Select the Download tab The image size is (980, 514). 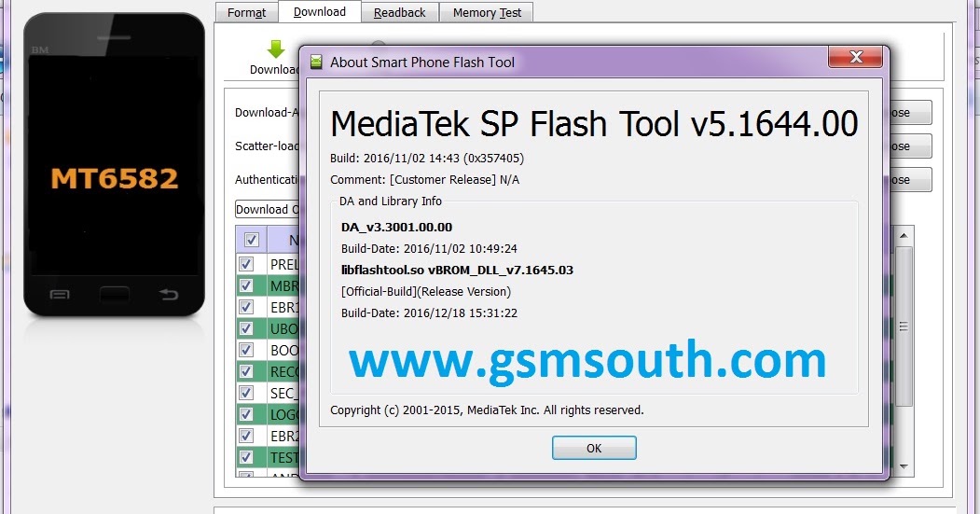tap(320, 12)
